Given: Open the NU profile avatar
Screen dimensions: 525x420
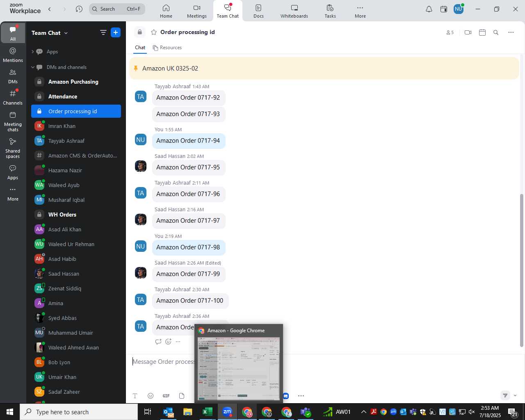Looking at the screenshot, I should [459, 9].
